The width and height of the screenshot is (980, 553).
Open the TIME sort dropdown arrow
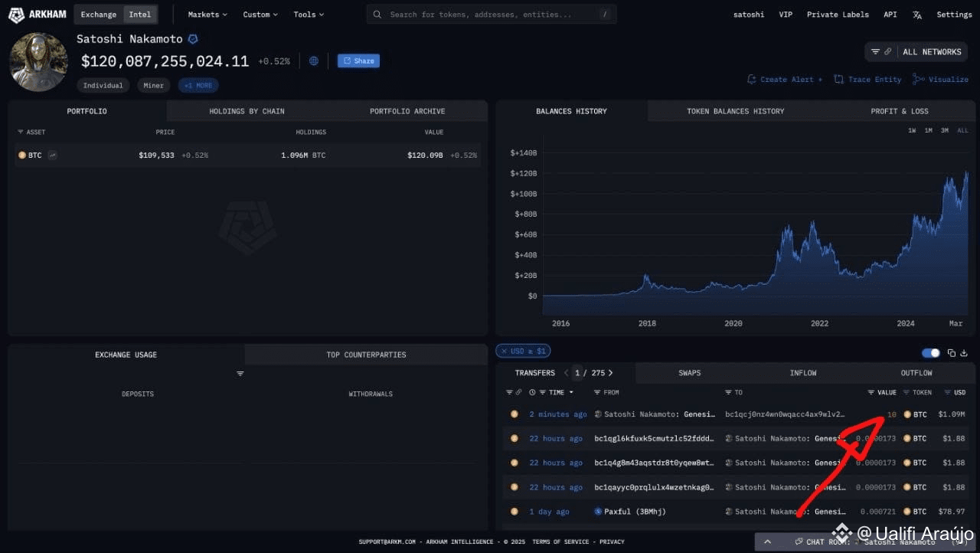(571, 393)
